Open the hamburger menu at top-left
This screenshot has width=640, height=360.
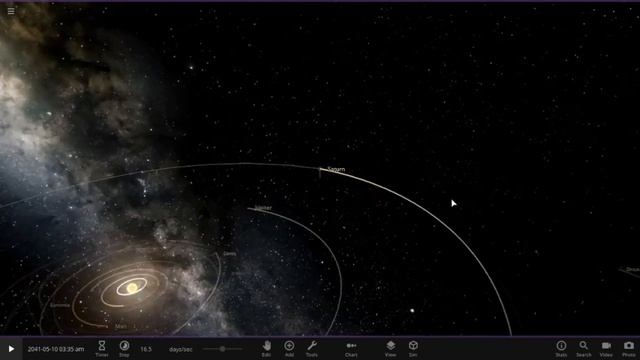(11, 11)
